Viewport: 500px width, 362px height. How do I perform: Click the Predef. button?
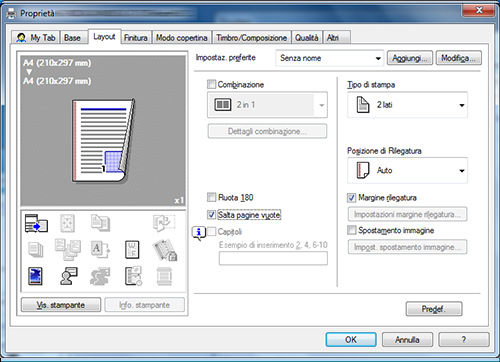(434, 309)
